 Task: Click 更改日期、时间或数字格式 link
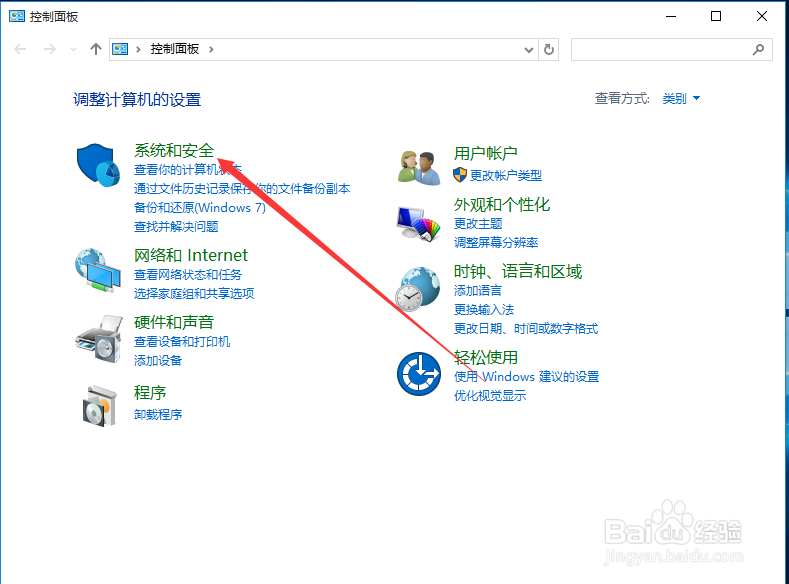[526, 328]
